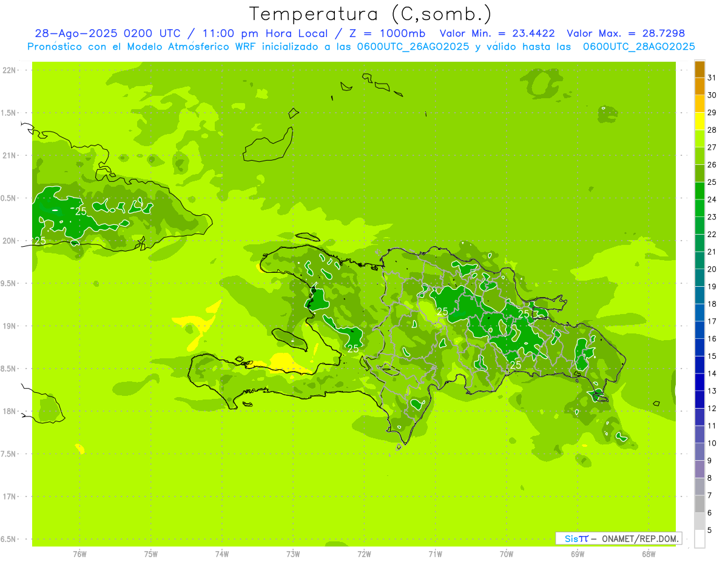Click the '17N' latitude axis label
Screen dimensions: 728x562
(9, 497)
